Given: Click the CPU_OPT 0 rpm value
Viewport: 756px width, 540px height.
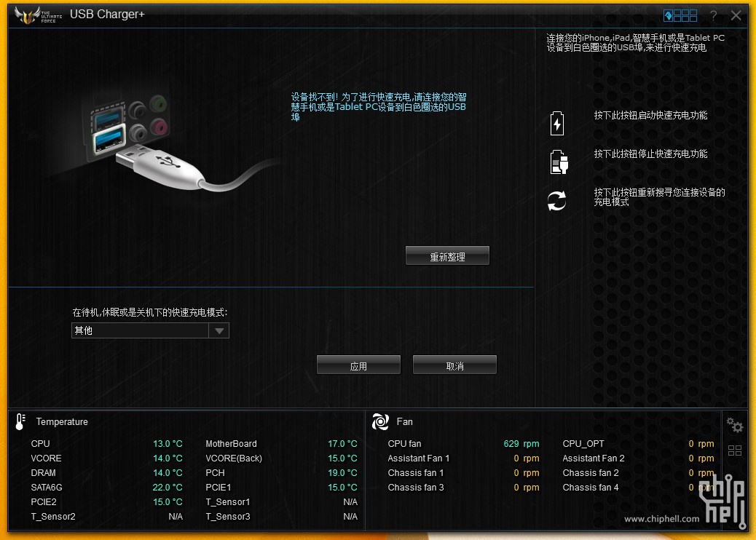Looking at the screenshot, I should pos(701,444).
